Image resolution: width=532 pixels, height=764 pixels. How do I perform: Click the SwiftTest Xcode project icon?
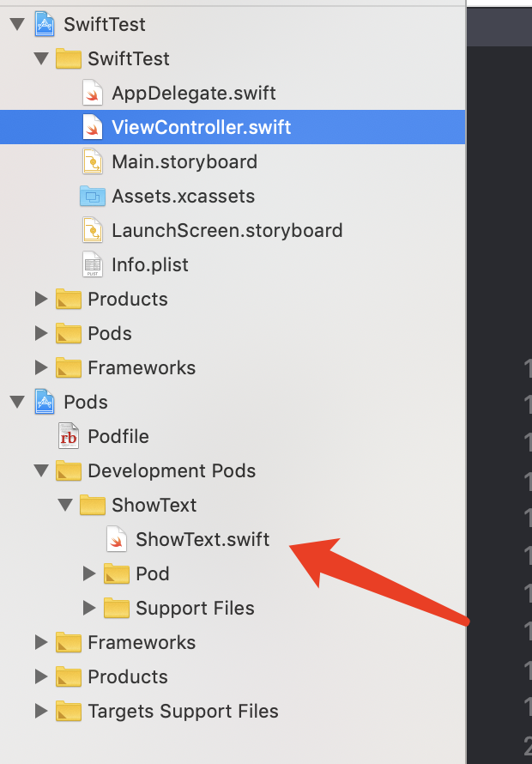pyautogui.click(x=45, y=24)
